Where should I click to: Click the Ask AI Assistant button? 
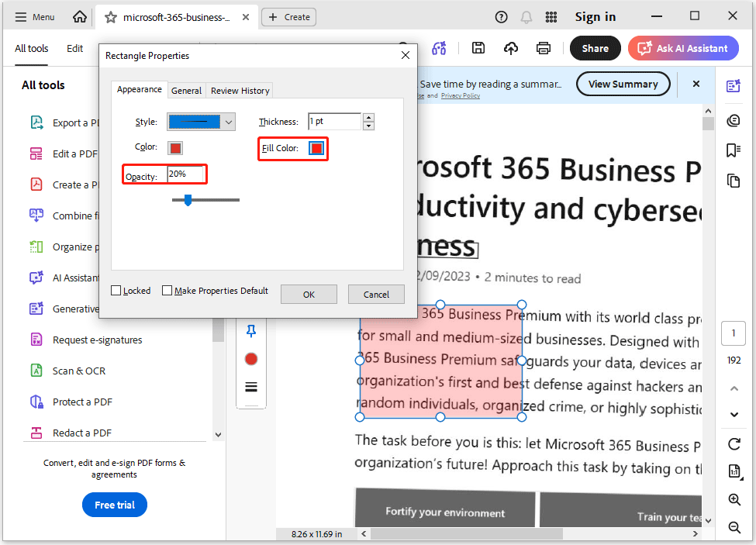[683, 48]
